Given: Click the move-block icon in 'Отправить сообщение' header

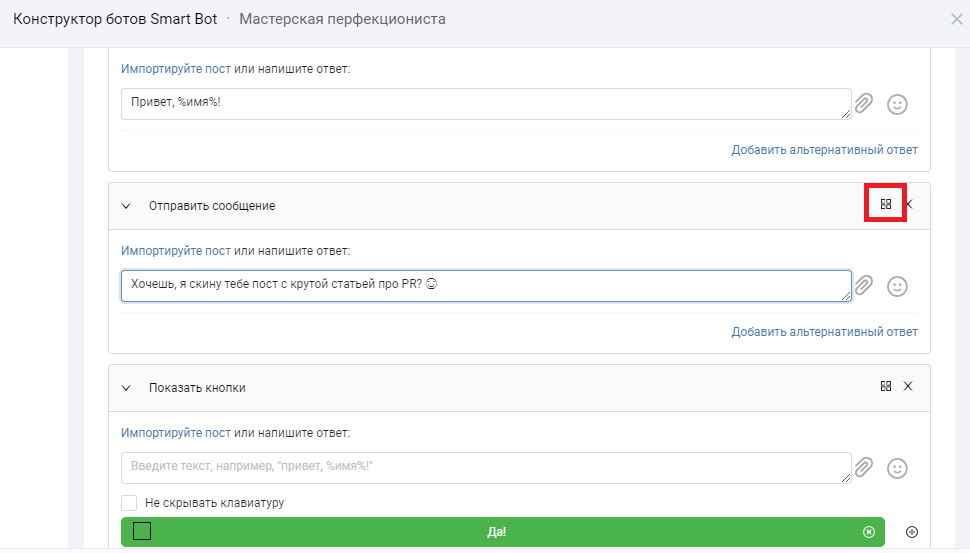Looking at the screenshot, I should point(885,204).
